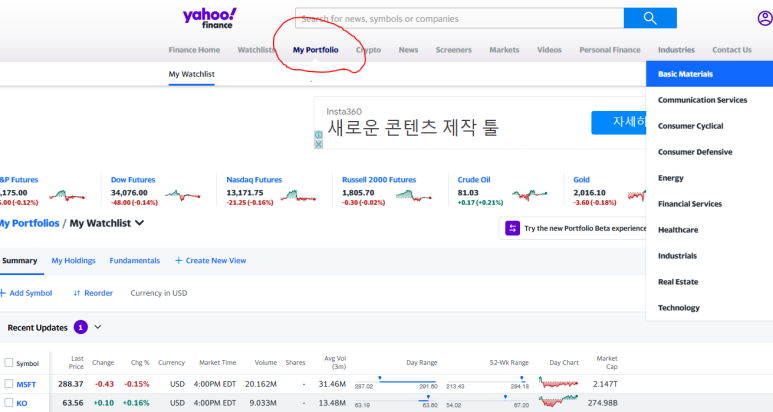This screenshot has height=412, width=773.
Task: Open Gold link
Action: [x=581, y=180]
